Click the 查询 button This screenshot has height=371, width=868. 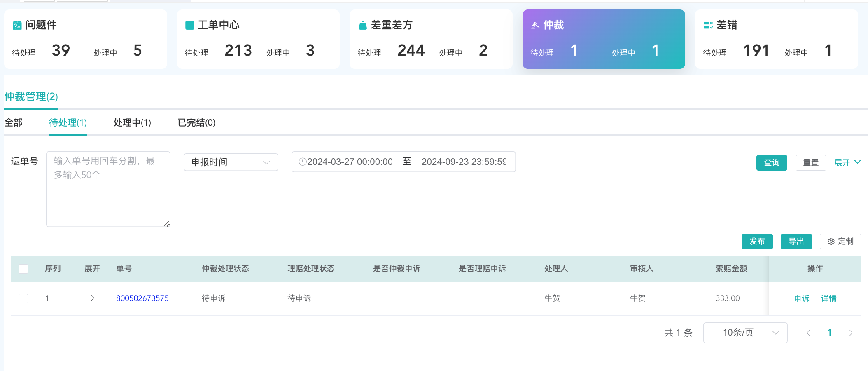pos(772,162)
